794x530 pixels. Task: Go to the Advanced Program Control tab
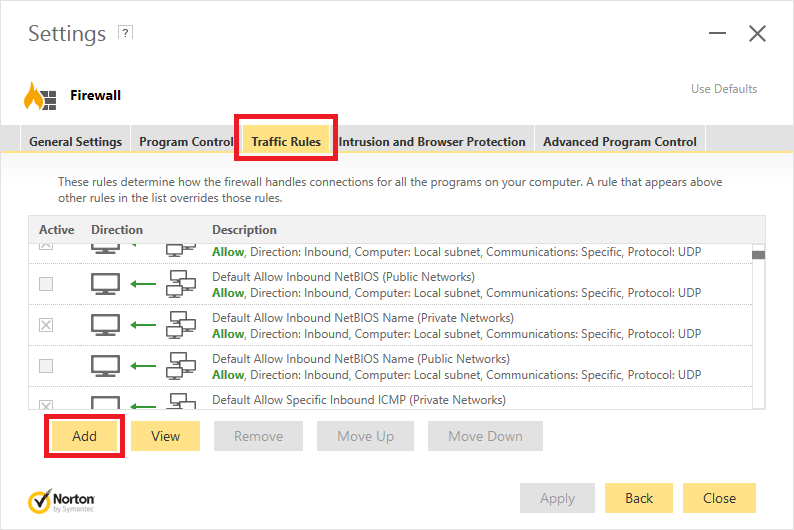620,141
